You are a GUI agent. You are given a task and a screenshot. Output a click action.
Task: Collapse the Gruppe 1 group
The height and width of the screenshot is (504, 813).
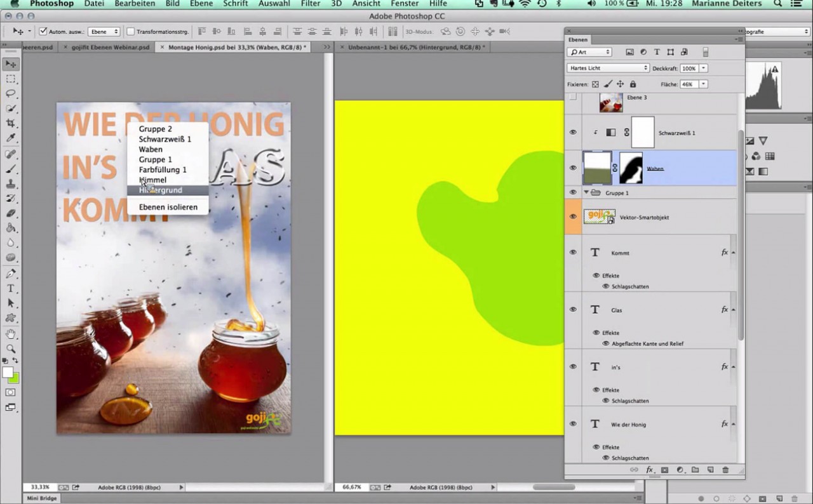tap(586, 192)
